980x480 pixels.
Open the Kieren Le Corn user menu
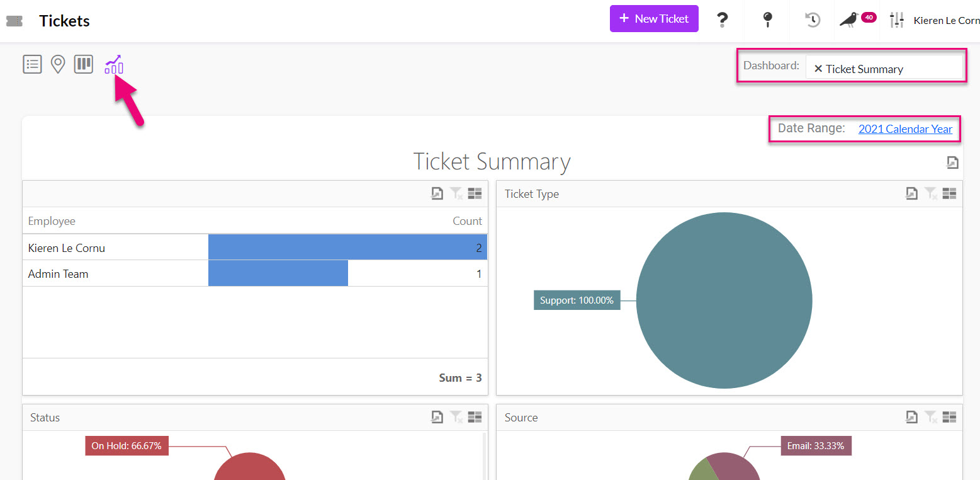(947, 20)
